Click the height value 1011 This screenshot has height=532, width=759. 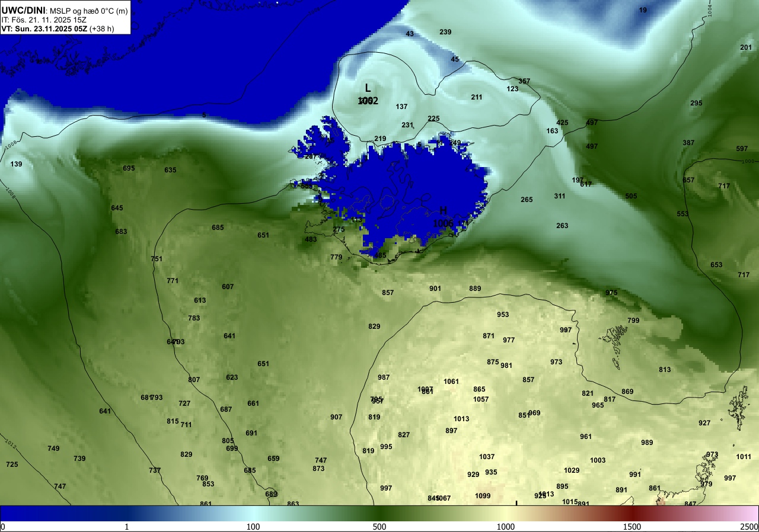[744, 457]
